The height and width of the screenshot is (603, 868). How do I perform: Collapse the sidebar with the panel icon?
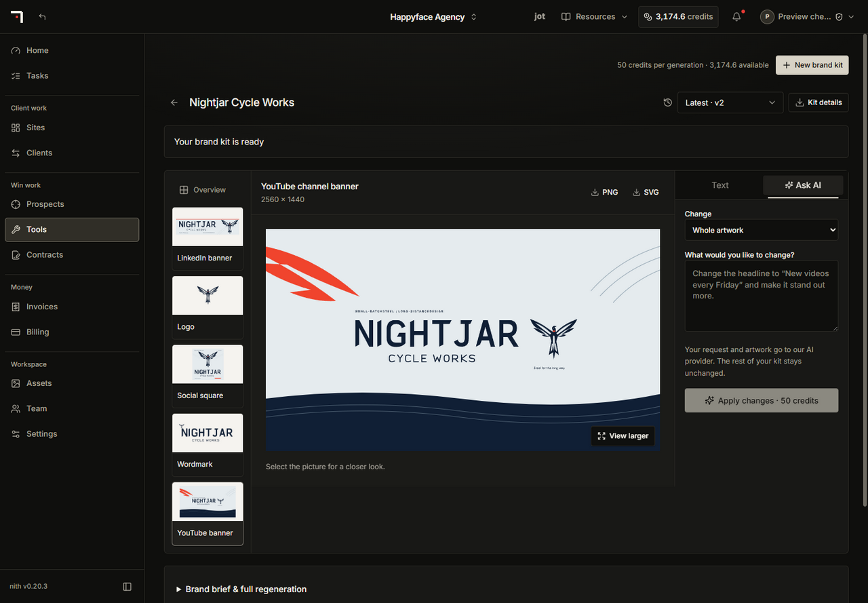pos(127,587)
